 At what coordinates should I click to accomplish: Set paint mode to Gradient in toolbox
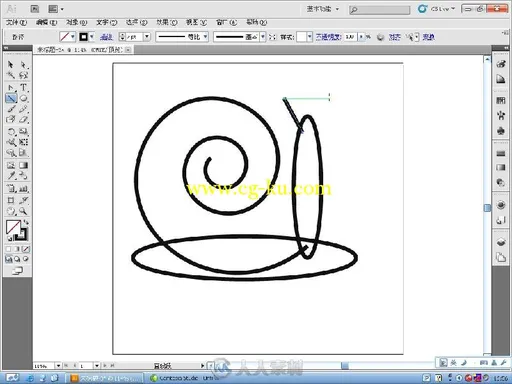17,249
